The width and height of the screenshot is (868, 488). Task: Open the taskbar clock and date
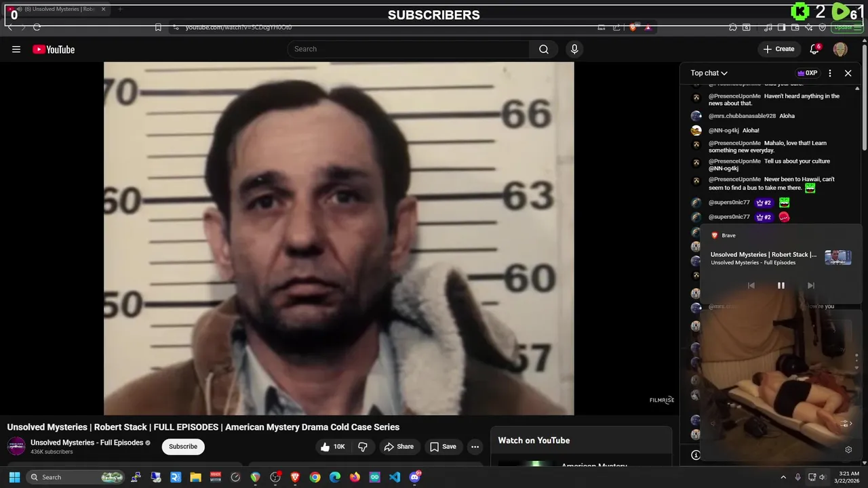(x=848, y=477)
